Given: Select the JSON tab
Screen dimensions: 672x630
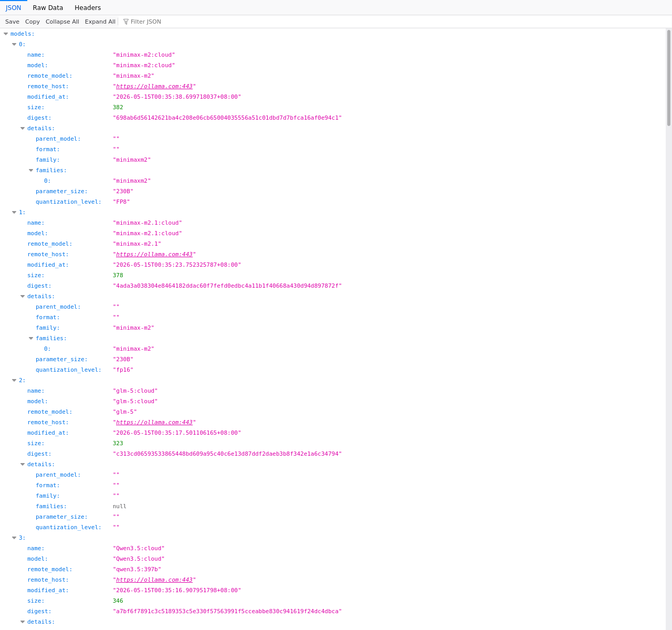Looking at the screenshot, I should pos(14,8).
